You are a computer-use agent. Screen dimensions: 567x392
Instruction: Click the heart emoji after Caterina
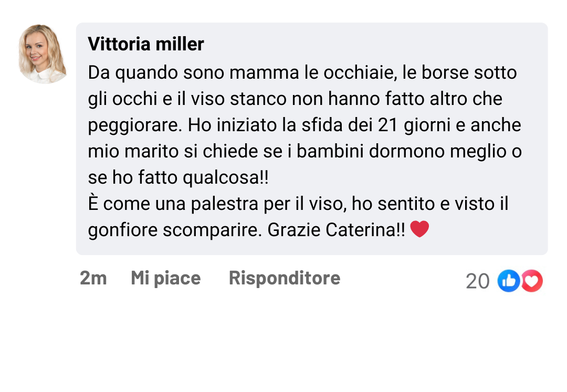419,230
